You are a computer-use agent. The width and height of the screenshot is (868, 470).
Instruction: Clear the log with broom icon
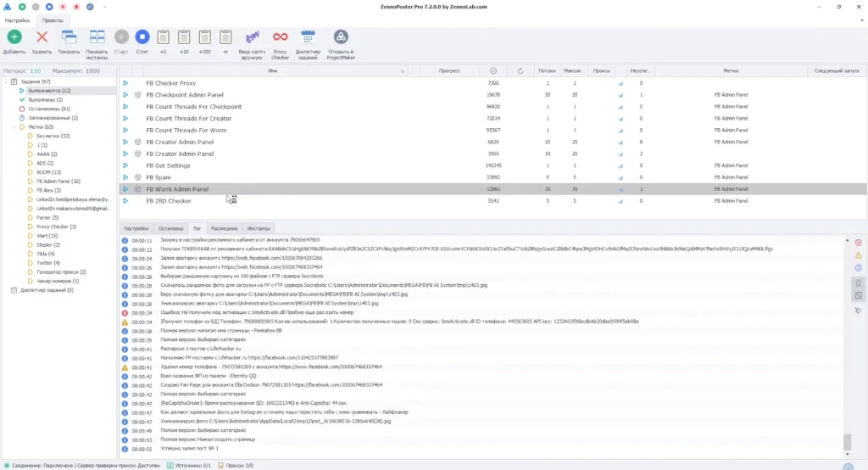[x=858, y=311]
